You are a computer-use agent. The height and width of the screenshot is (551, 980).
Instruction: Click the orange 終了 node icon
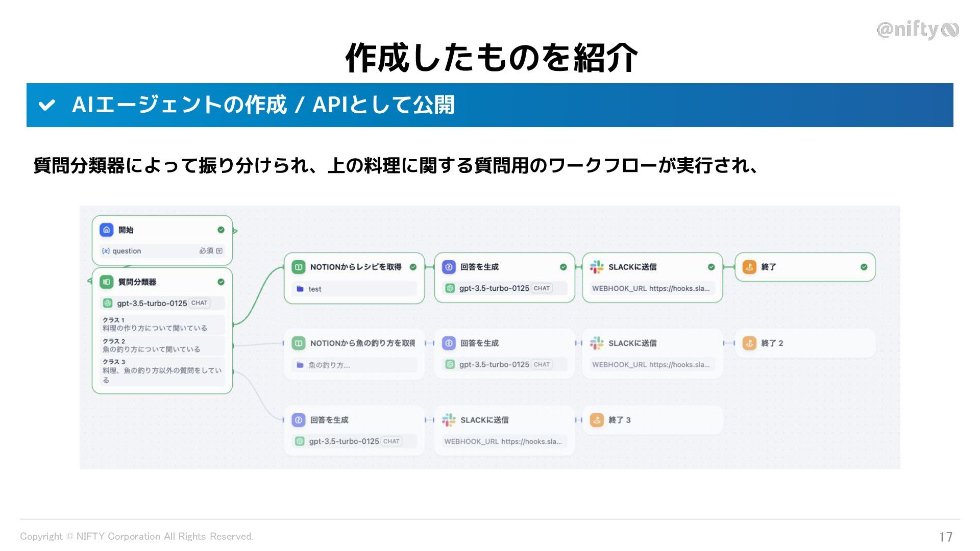(749, 267)
